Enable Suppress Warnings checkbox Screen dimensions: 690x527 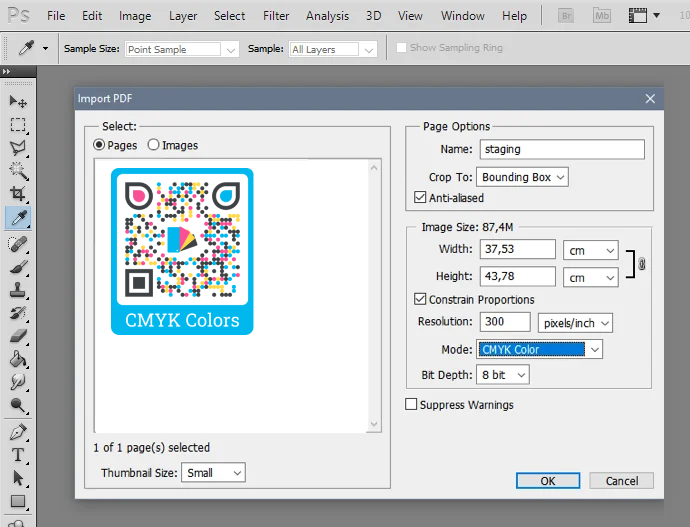point(411,404)
